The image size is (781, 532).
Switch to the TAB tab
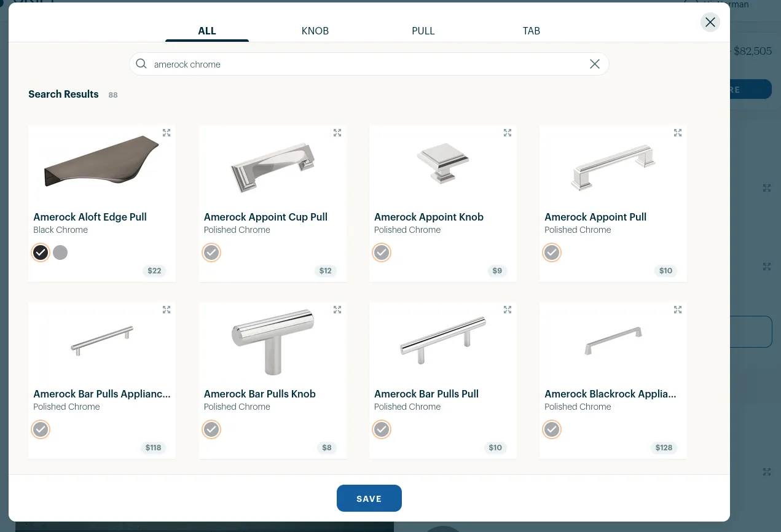(x=532, y=31)
